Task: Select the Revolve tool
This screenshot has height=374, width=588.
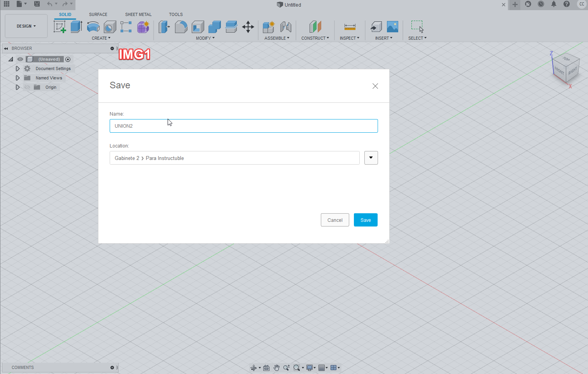Action: click(93, 27)
